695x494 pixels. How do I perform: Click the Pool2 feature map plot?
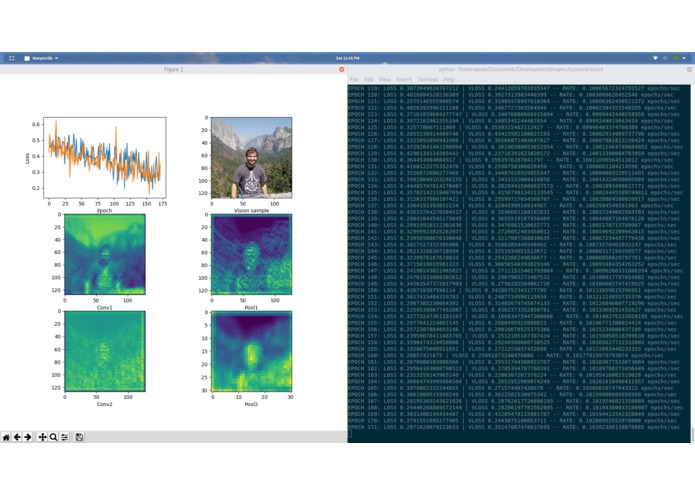[251, 351]
